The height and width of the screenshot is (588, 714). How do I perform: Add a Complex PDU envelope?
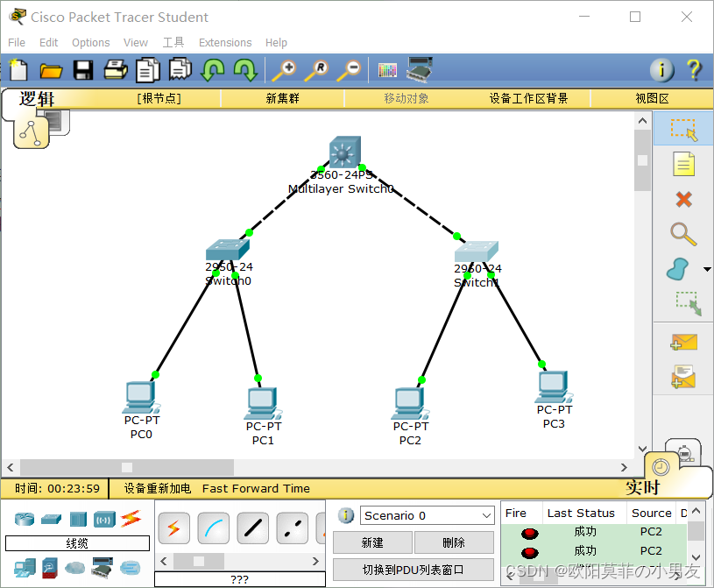[x=683, y=377]
